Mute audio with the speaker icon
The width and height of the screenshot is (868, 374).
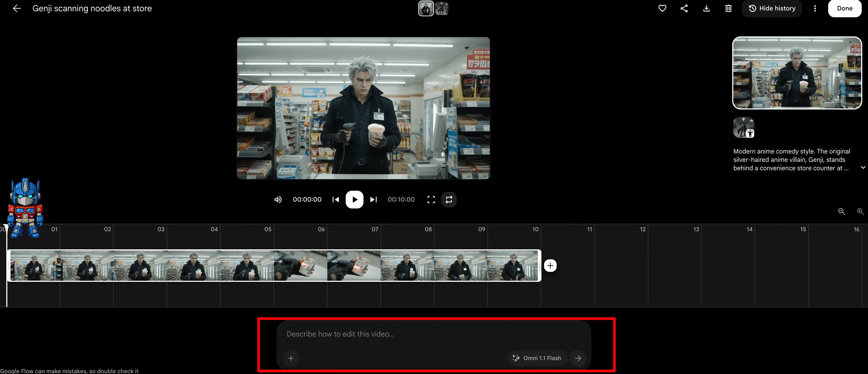coord(278,200)
